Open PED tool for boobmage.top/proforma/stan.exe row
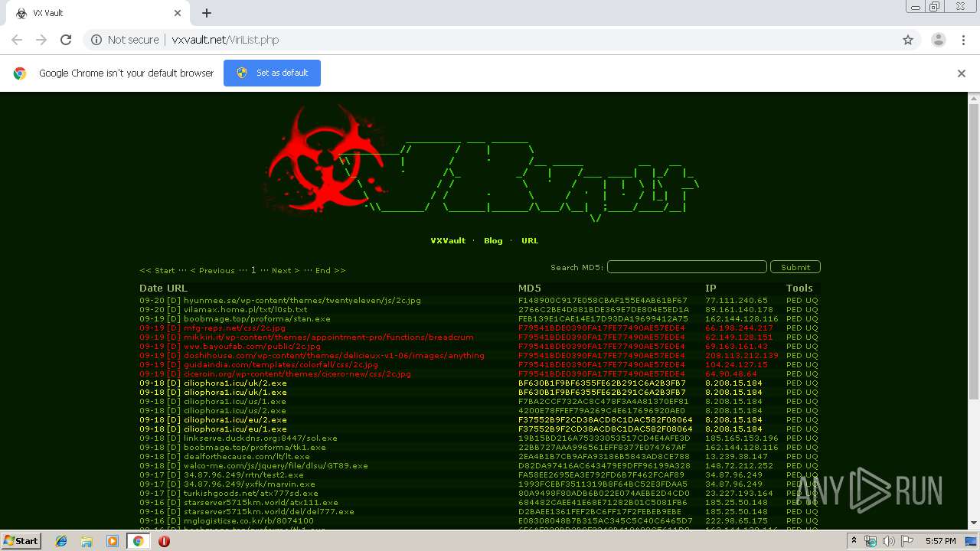The image size is (980, 551). pyautogui.click(x=794, y=319)
